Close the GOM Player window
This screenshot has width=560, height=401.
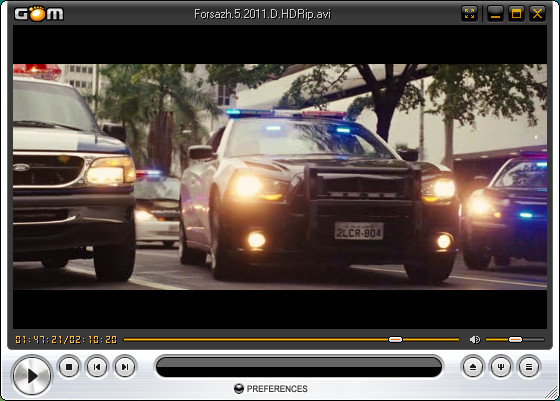(537, 14)
